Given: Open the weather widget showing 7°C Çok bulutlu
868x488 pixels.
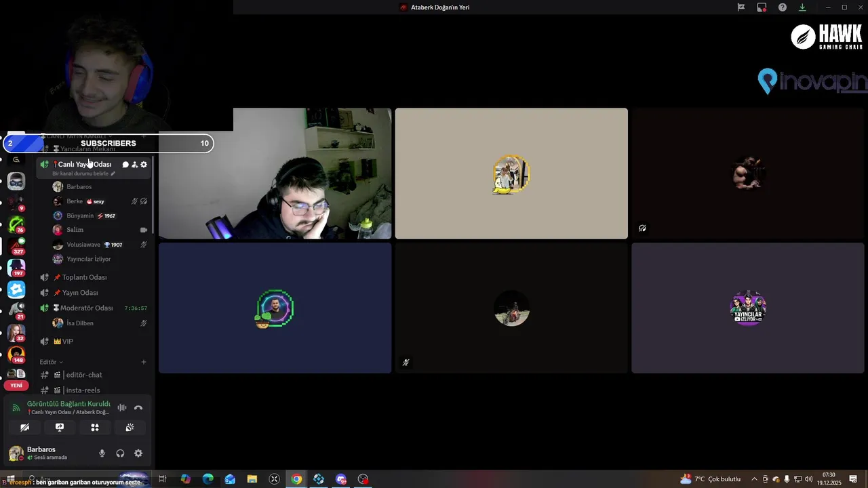Looking at the screenshot, I should 711,479.
